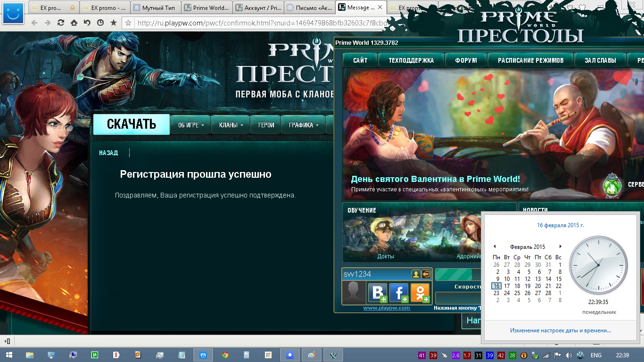Open ЗАЛ СЛАВЫ in the launcher menu

tap(600, 60)
